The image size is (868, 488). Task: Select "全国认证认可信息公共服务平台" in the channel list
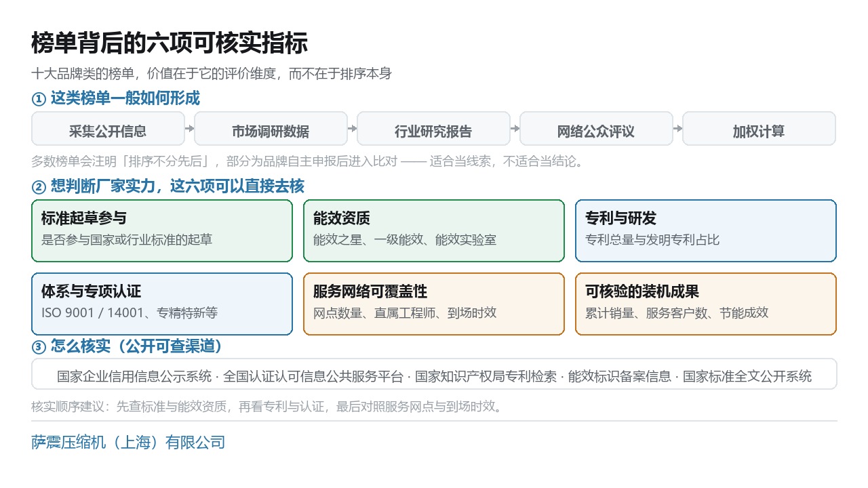(313, 376)
